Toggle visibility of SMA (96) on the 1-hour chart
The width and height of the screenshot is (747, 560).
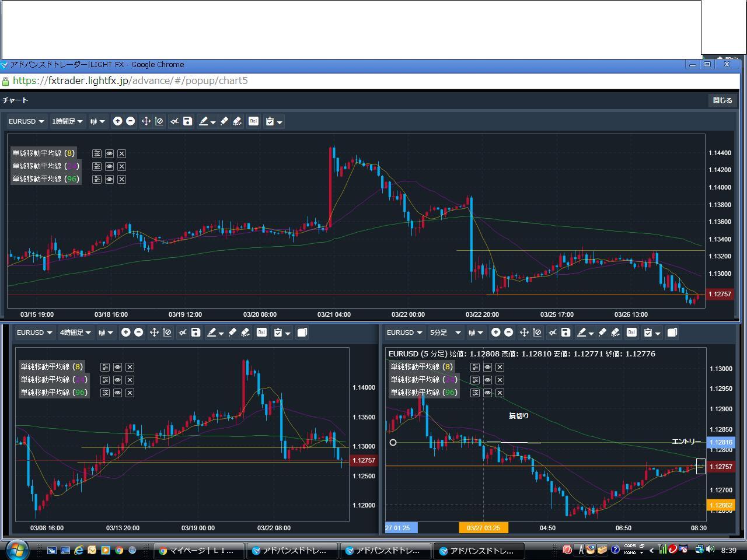[x=109, y=179]
